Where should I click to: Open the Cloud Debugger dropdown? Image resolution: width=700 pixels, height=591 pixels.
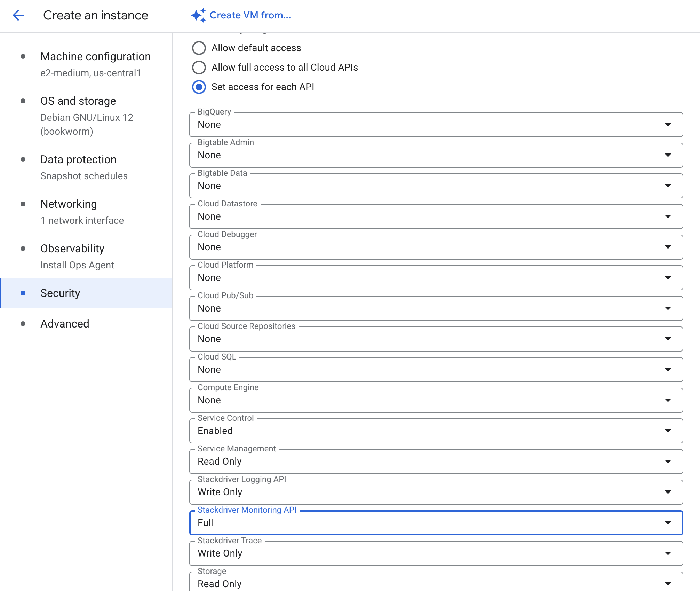click(436, 247)
